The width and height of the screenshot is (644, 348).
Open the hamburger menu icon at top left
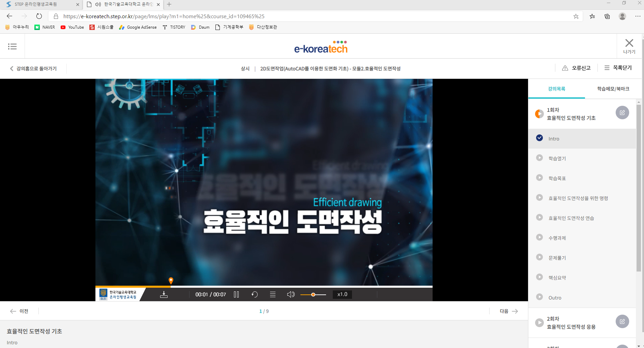click(12, 46)
